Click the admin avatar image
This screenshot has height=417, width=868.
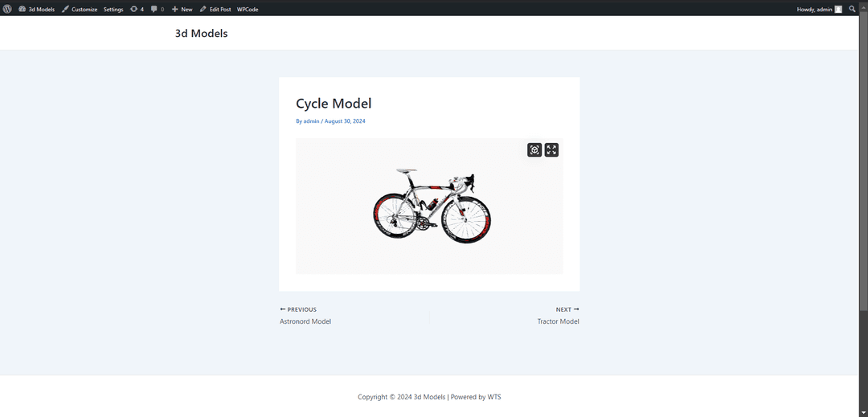click(838, 10)
